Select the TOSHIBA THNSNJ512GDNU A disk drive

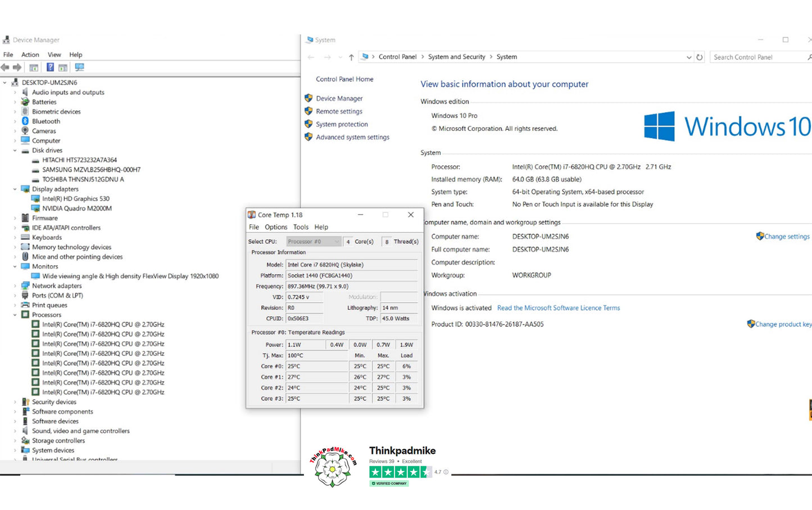(x=83, y=180)
